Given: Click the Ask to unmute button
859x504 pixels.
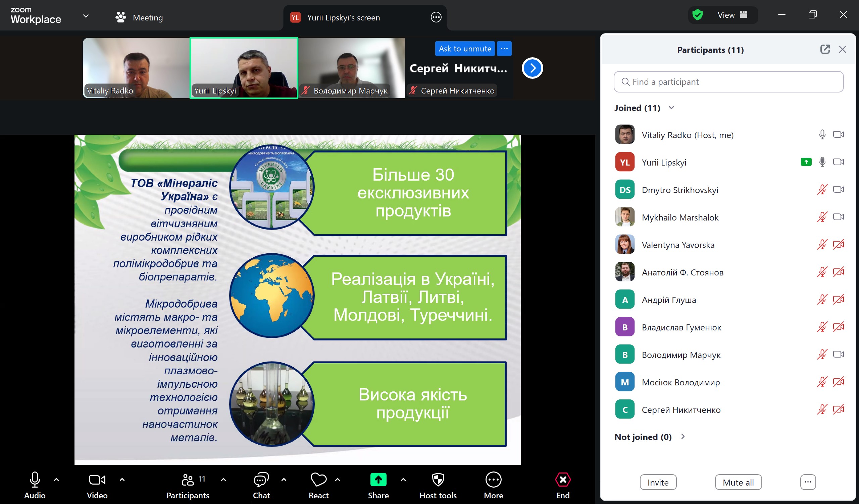Looking at the screenshot, I should pyautogui.click(x=465, y=49).
